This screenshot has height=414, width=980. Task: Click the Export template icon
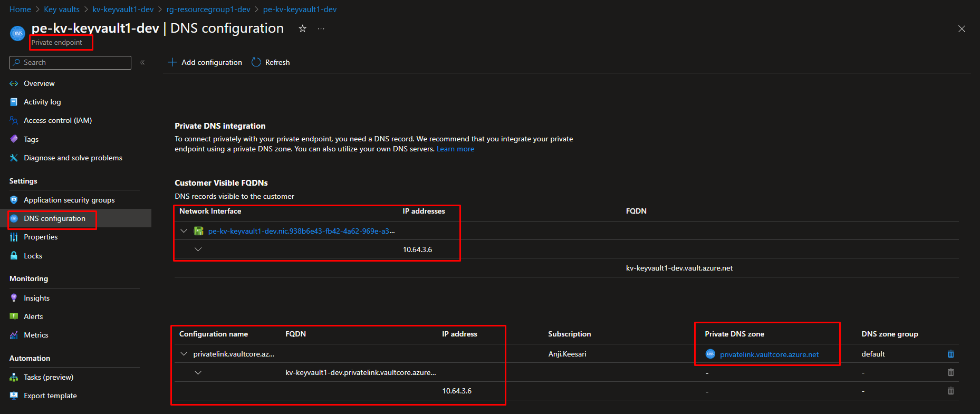14,396
